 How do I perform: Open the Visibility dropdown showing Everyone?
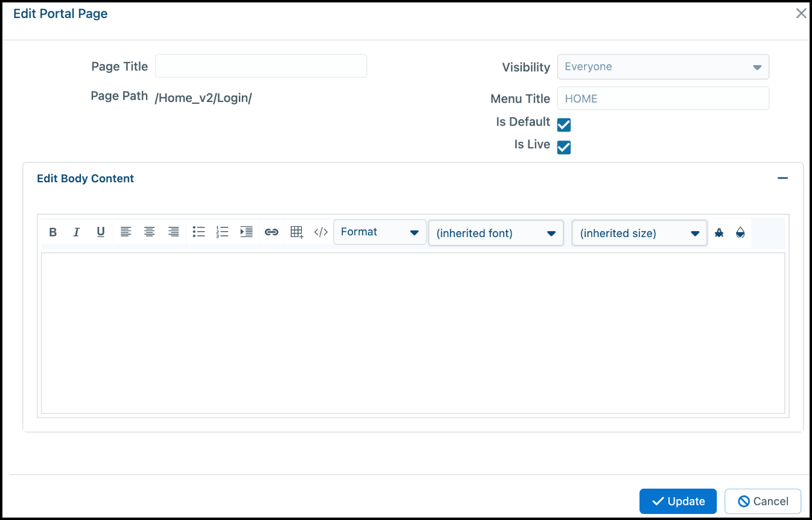coord(662,66)
